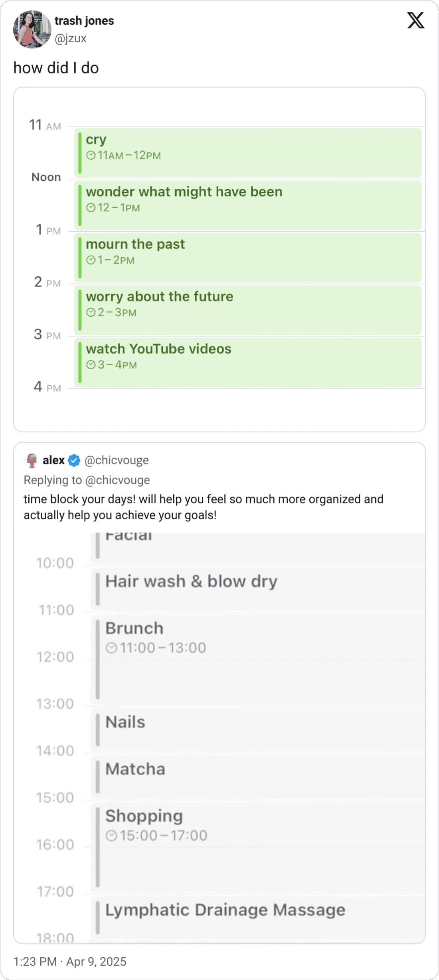The width and height of the screenshot is (439, 980).
Task: Click the Apr 9, 2025 timestamp
Action: point(97,962)
